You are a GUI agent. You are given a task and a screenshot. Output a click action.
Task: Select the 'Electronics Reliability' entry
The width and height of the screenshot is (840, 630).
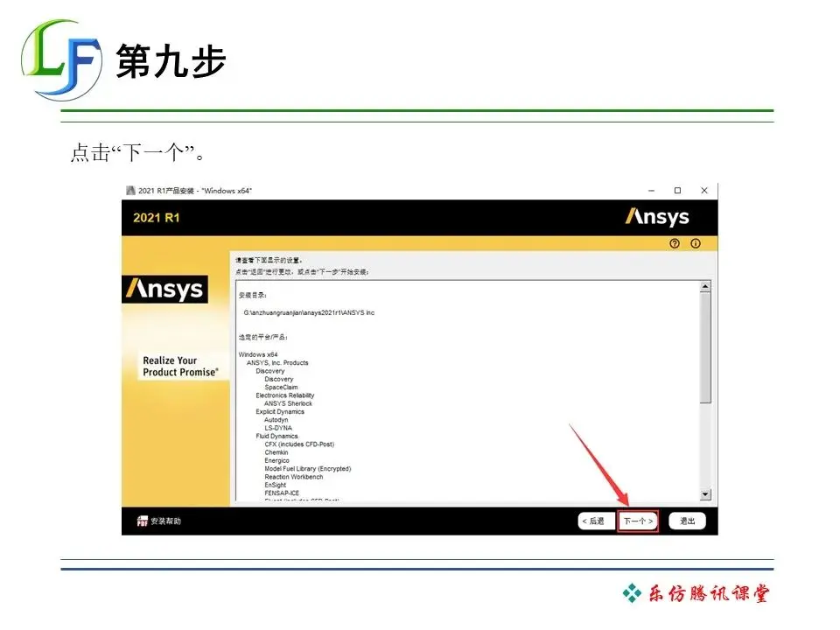(285, 395)
